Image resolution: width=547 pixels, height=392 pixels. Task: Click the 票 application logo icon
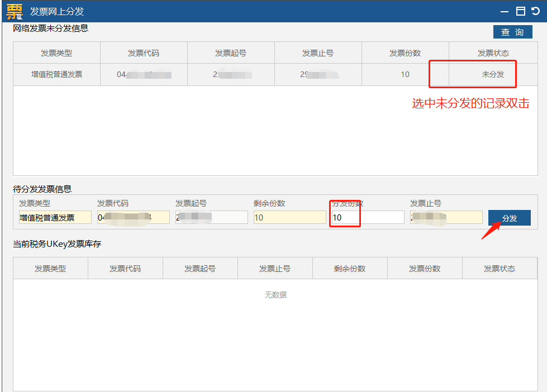coord(15,12)
